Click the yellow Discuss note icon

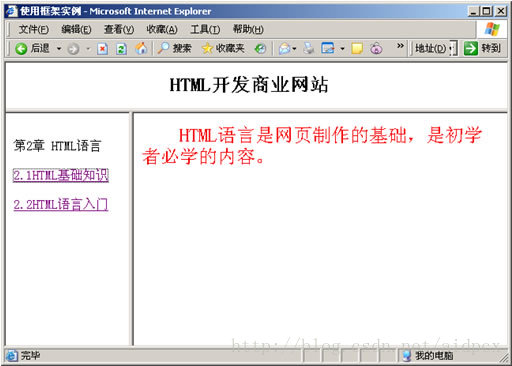click(x=357, y=49)
